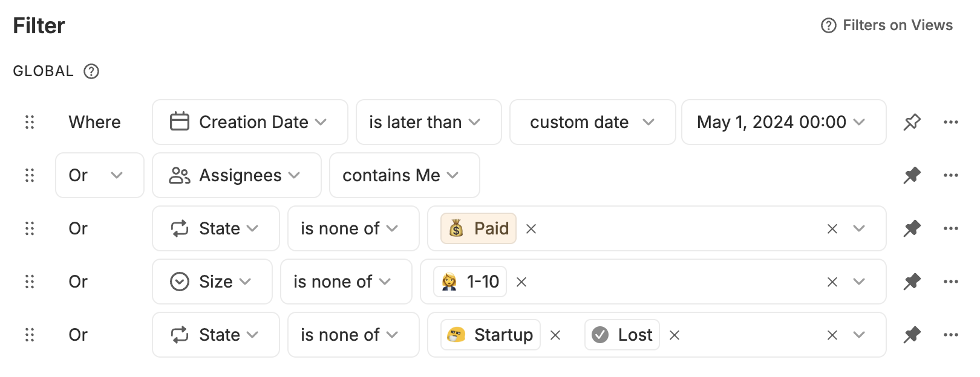This screenshot has height=377, width=980.
Task: Unpin the Size filter row
Action: tap(912, 282)
